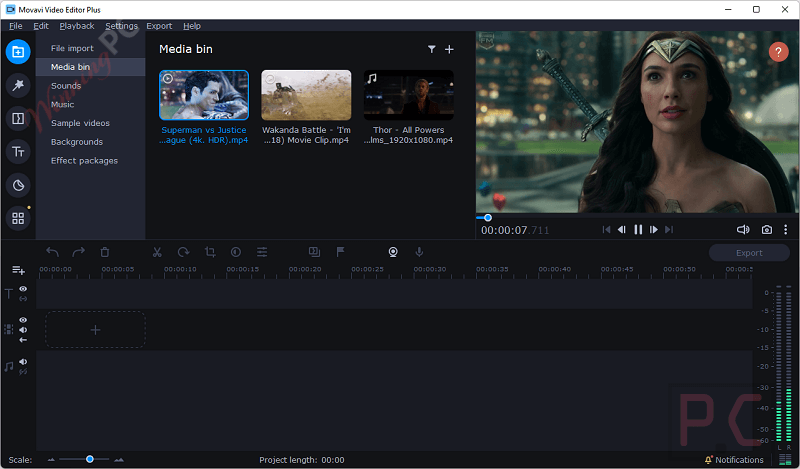Click the dashed add-media plus placeholder on timeline
This screenshot has width=800, height=469.
tap(95, 330)
